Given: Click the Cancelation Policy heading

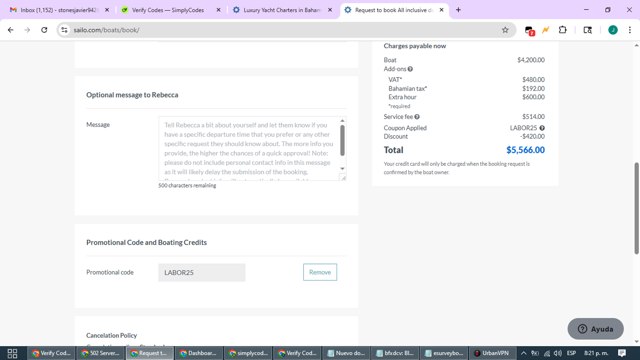Looking at the screenshot, I should tap(111, 335).
